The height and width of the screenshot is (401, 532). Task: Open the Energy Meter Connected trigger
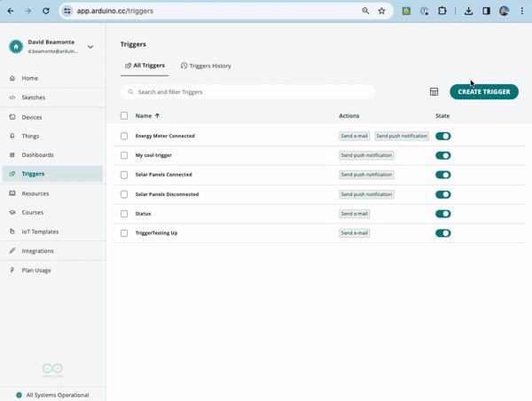165,136
